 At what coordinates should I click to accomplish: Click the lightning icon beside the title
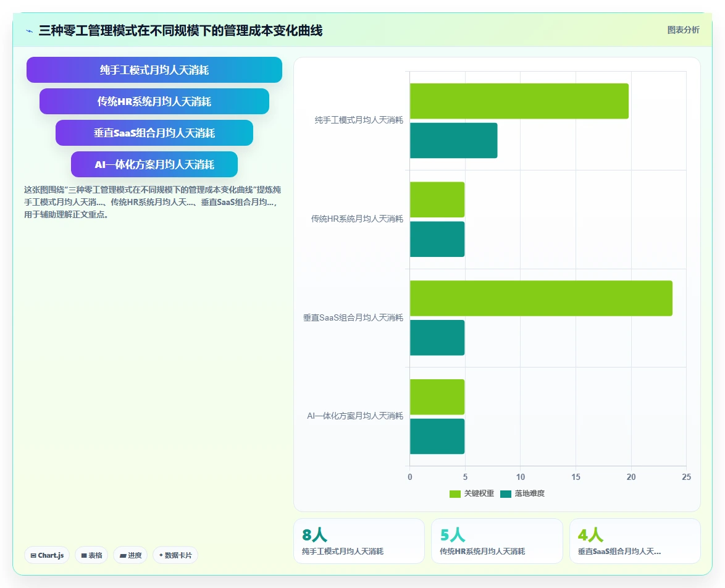[x=30, y=31]
